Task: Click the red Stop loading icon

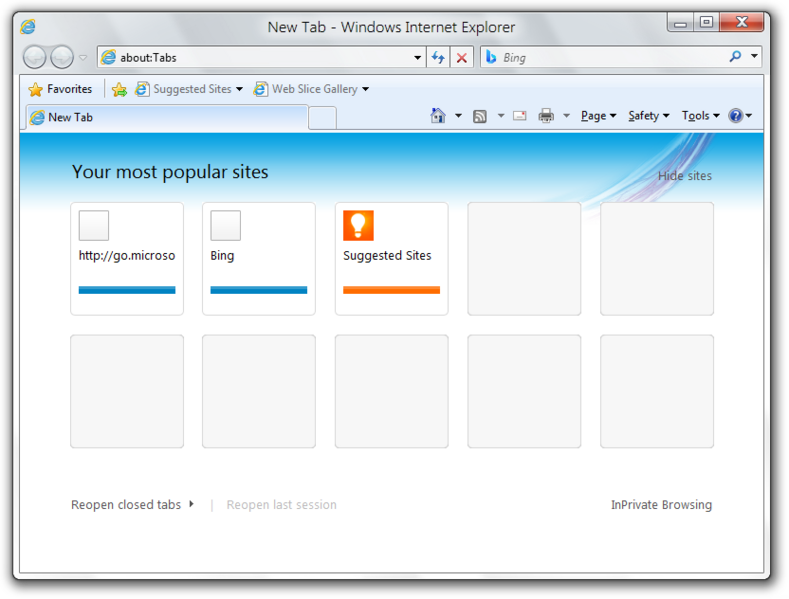Action: 461,57
